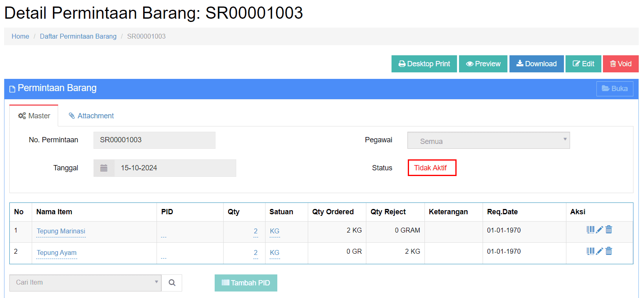Click trash icon for Tepung Ayam row
This screenshot has width=644, height=298.
[609, 251]
